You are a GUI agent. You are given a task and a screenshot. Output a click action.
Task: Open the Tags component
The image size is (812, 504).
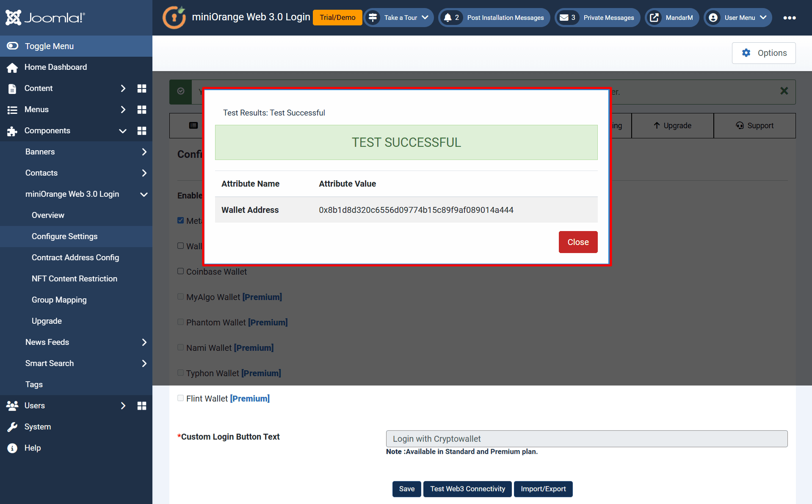(x=34, y=384)
